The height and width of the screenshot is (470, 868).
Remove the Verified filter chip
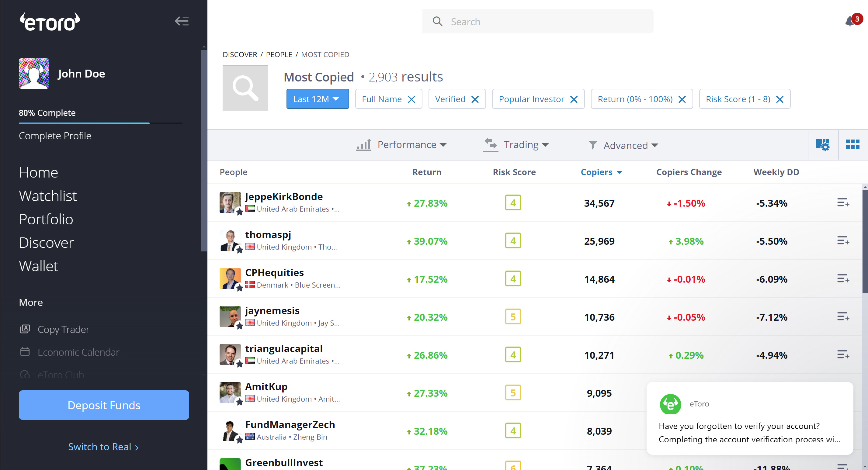coord(475,99)
